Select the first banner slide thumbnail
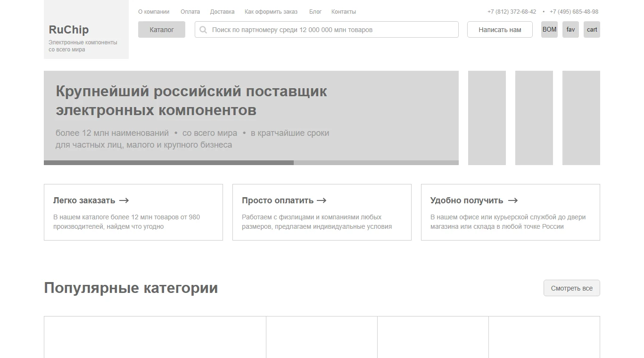644x358 pixels. pos(487,118)
